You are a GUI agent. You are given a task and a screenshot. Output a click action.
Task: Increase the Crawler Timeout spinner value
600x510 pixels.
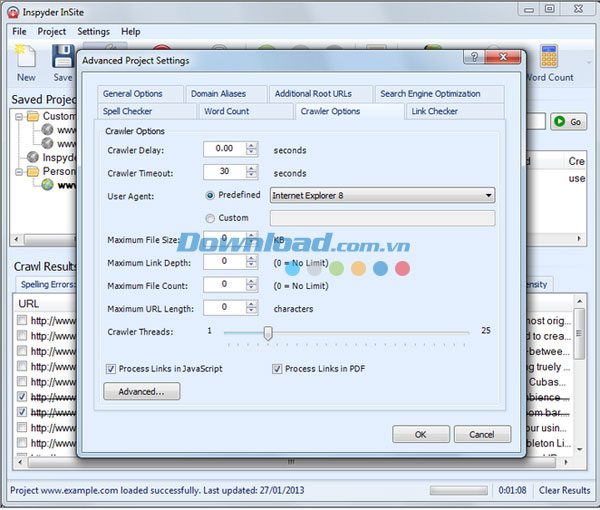pos(251,169)
